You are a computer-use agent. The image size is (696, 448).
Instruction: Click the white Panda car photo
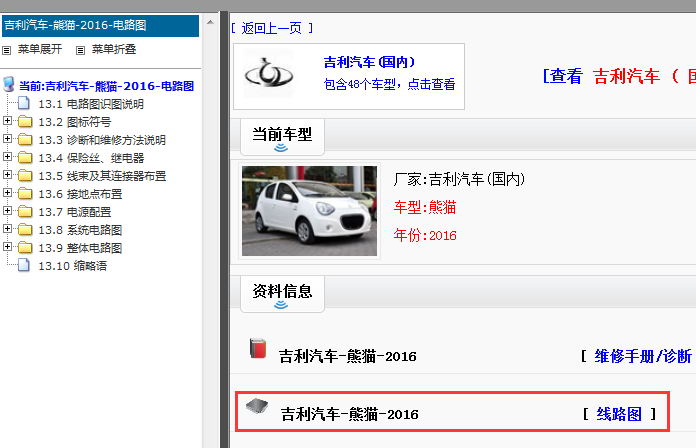(309, 211)
